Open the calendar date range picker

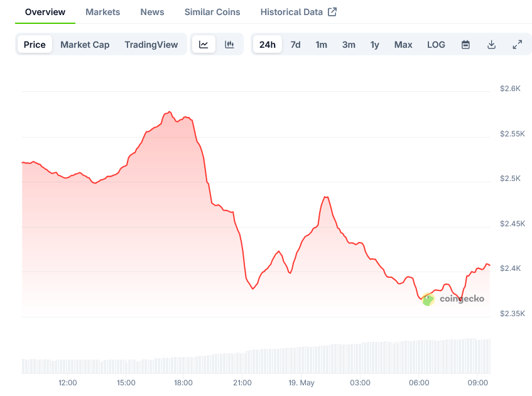[465, 45]
